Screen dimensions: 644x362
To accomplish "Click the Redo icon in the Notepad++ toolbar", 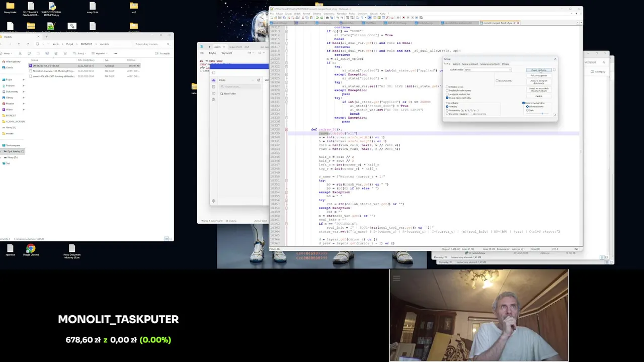I will [321, 18].
